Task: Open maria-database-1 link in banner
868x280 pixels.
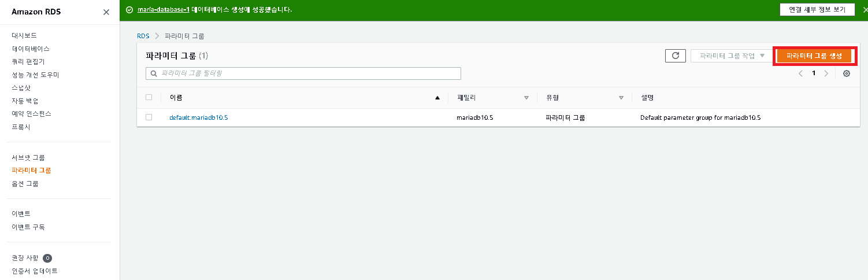Action: tap(164, 10)
